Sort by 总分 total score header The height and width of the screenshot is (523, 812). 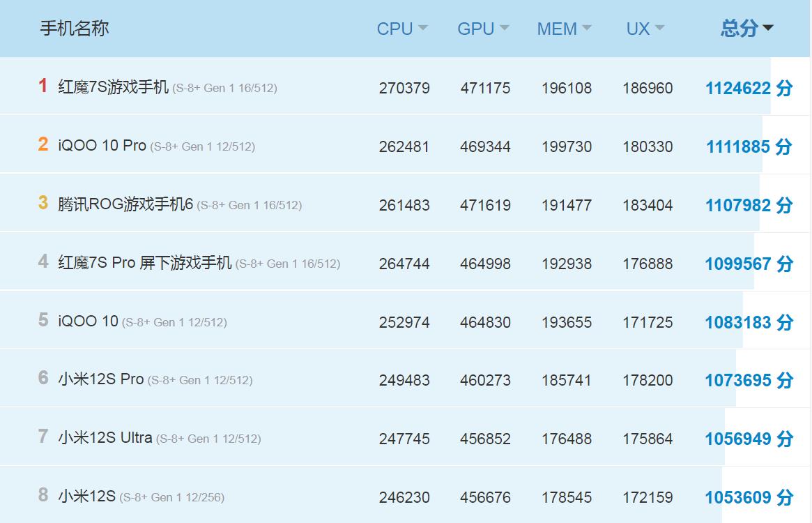point(746,28)
